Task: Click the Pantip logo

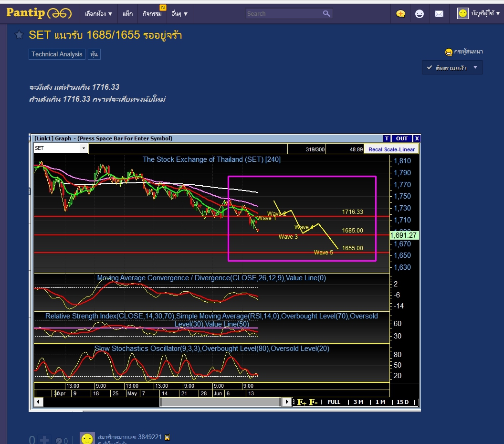Action: point(39,13)
